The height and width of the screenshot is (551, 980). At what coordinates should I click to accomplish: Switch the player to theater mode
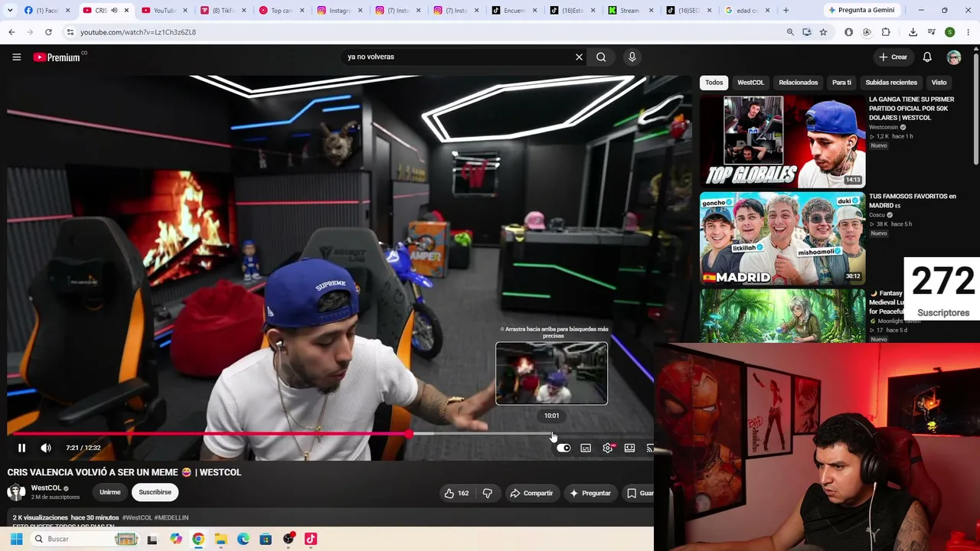[x=629, y=448]
